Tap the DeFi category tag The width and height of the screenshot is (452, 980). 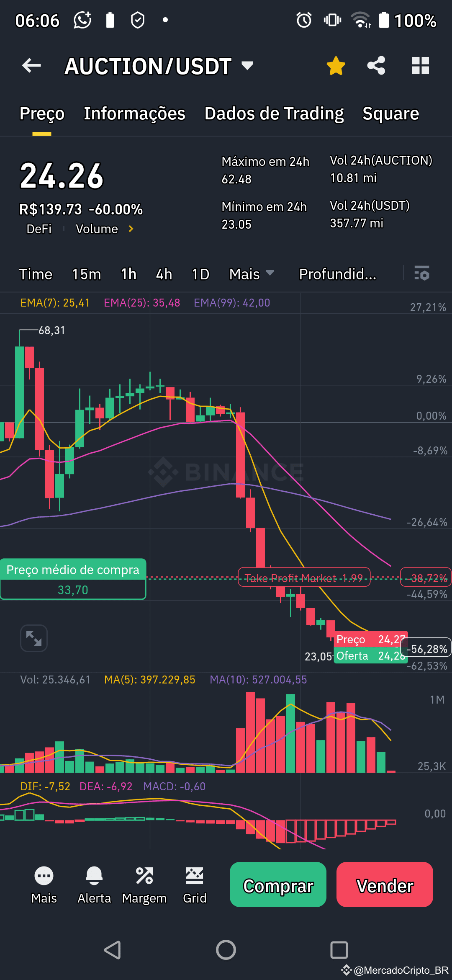pyautogui.click(x=39, y=229)
